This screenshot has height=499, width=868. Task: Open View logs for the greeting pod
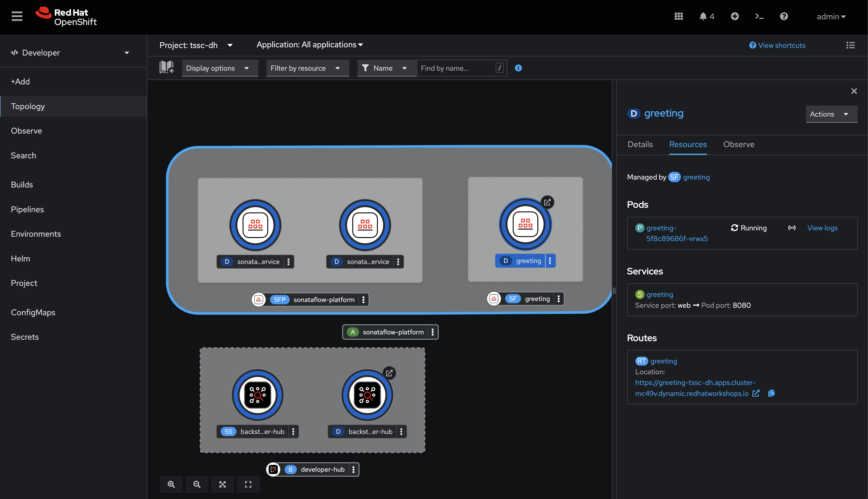click(823, 228)
